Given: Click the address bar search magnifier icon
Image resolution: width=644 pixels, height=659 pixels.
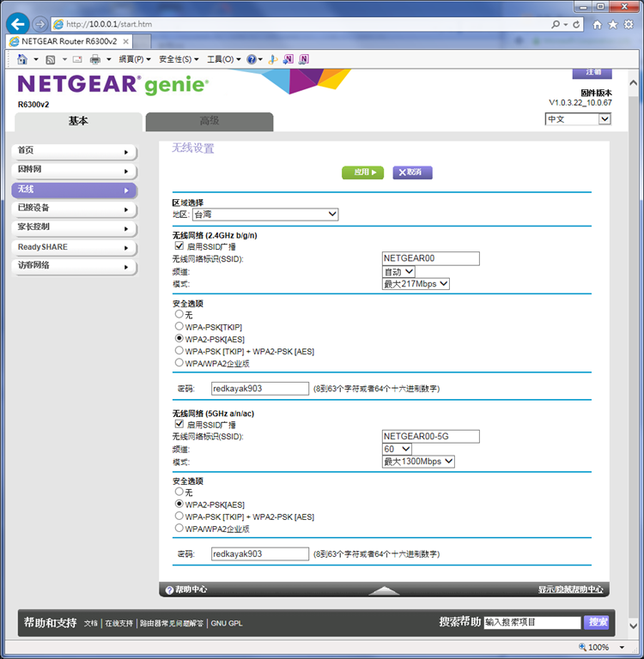Looking at the screenshot, I should pyautogui.click(x=556, y=24).
